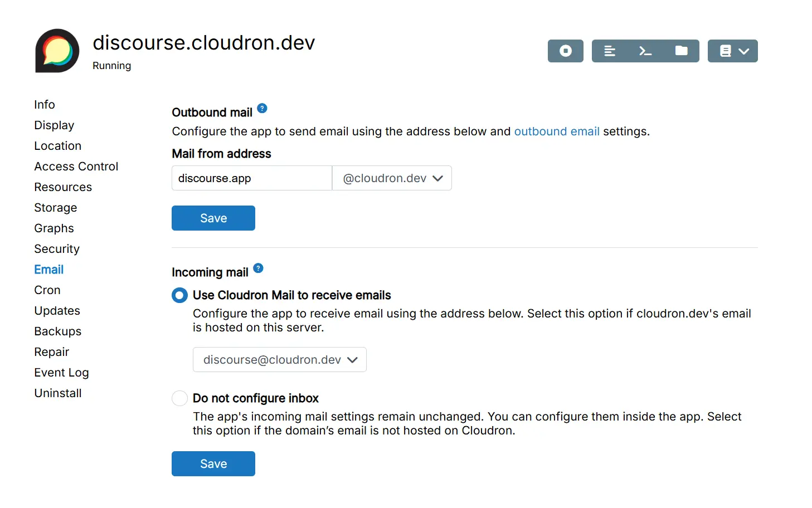Select Do not configure inbox option
The height and width of the screenshot is (508, 812).
pos(179,398)
